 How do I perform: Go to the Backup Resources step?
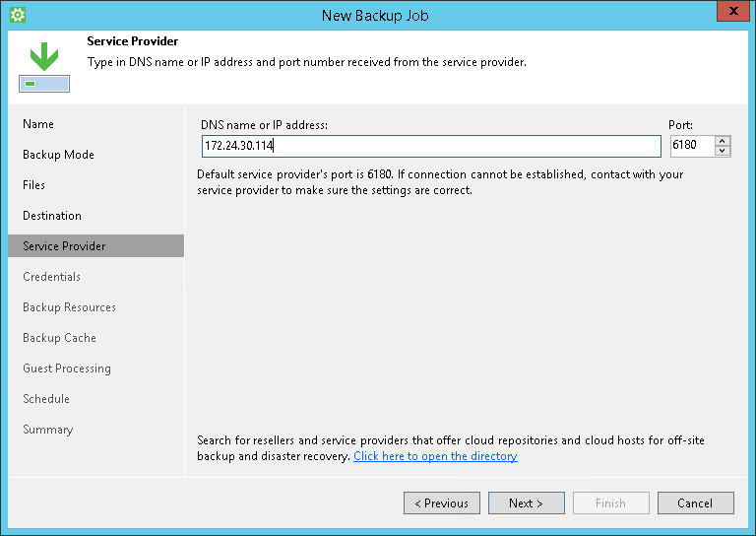point(69,307)
